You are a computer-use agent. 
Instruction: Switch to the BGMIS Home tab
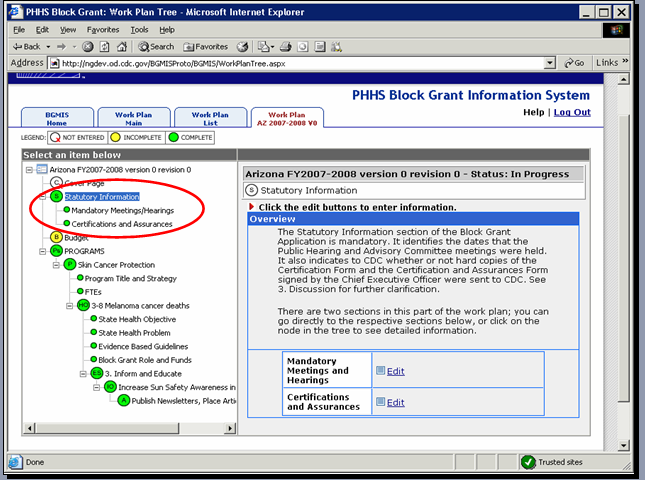click(x=57, y=118)
